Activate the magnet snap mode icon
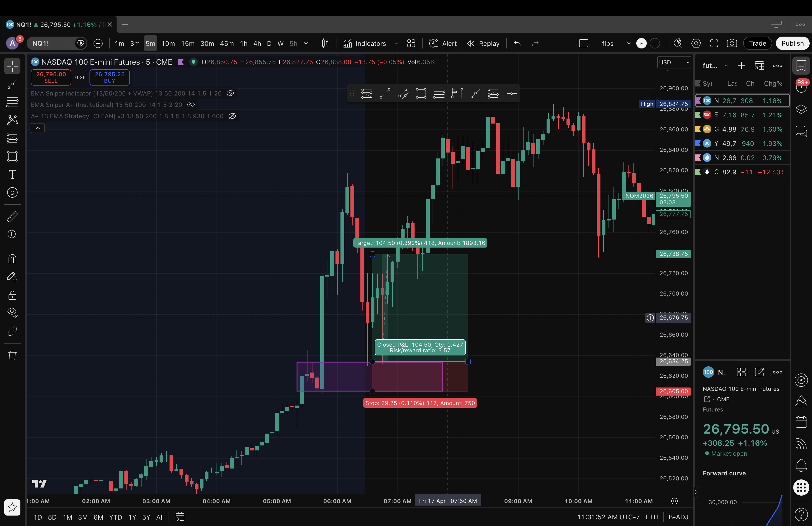Image resolution: width=812 pixels, height=526 pixels. coord(12,259)
